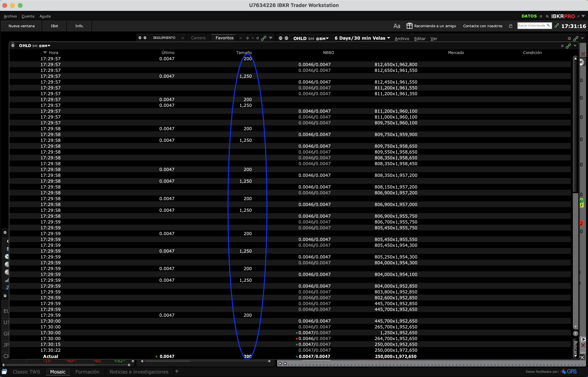588x377 pixels.
Task: Click the horizontal scrollbar below the Time & Sales table
Action: click(206, 361)
